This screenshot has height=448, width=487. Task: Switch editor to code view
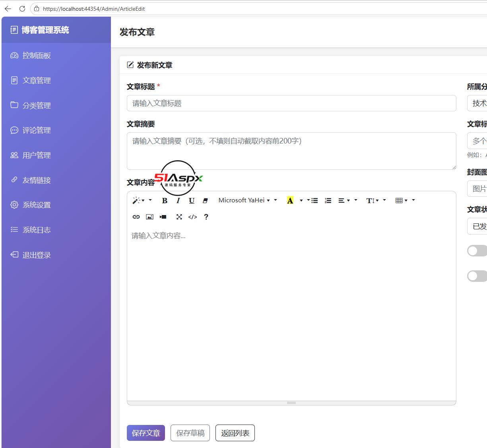192,217
